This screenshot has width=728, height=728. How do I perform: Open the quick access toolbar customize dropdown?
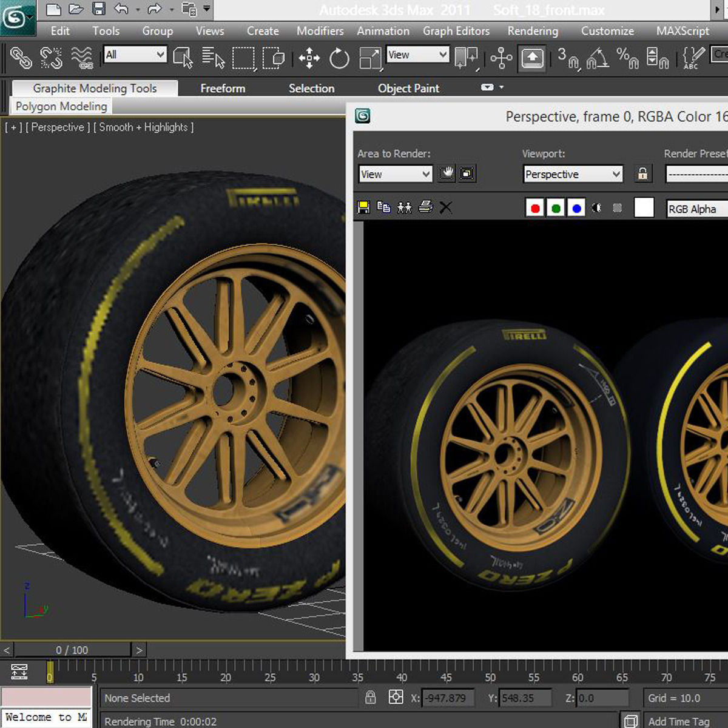click(x=207, y=9)
